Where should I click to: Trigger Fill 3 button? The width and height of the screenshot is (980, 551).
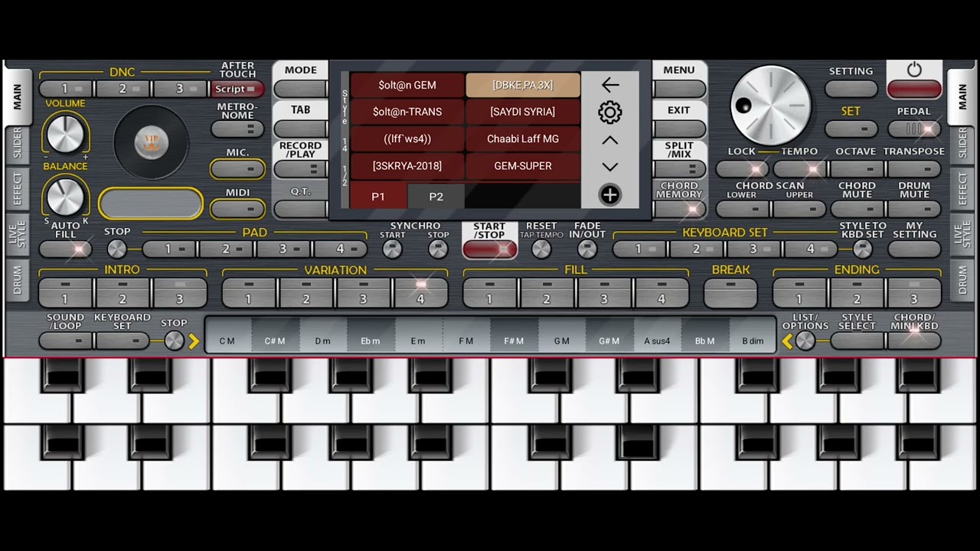click(604, 292)
